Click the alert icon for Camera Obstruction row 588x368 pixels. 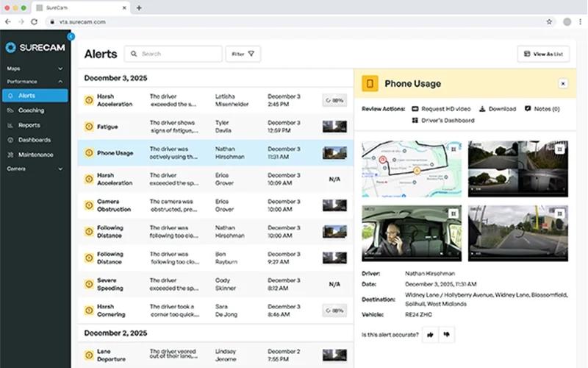89,205
